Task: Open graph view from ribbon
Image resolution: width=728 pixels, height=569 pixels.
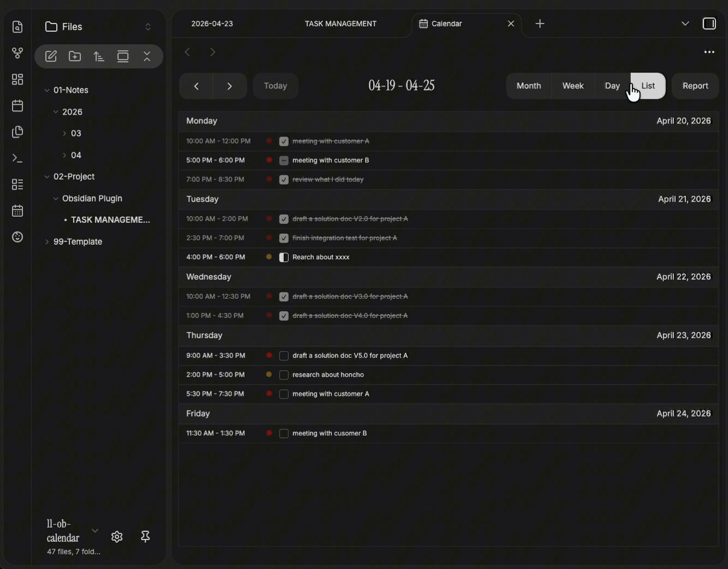Action: (18, 53)
